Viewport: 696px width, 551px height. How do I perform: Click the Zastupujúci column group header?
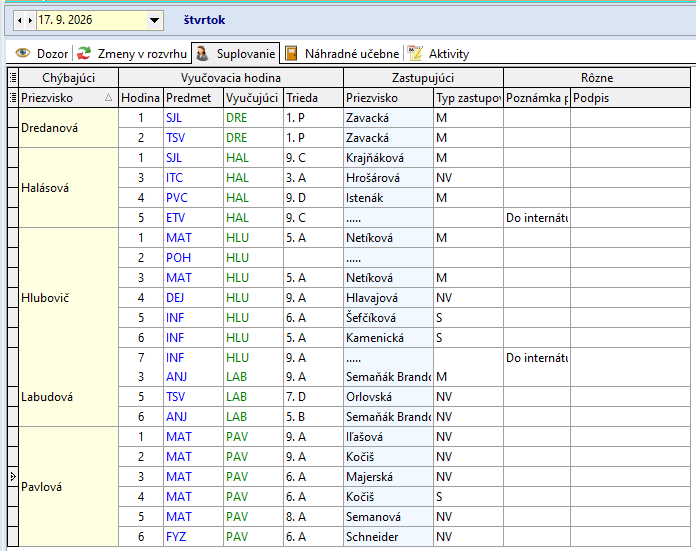[x=423, y=78]
